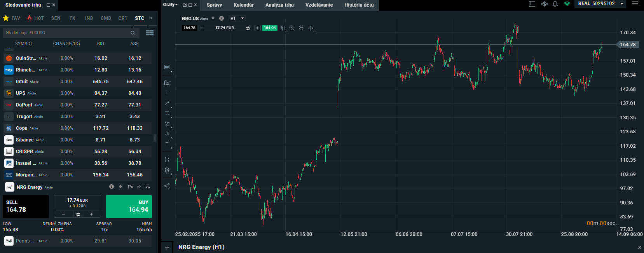Viewport: 644px width, 253px height.
Task: Switch to the Kalendár tab
Action: tap(243, 5)
